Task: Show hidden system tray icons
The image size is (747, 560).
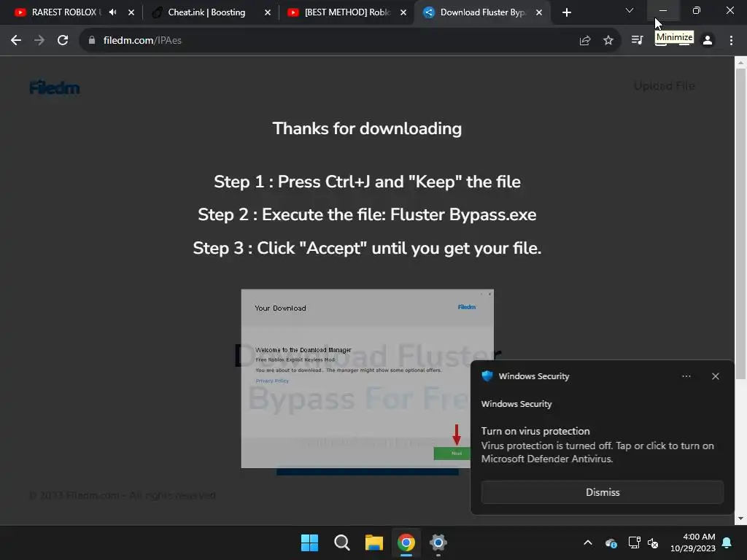Action: tap(588, 542)
